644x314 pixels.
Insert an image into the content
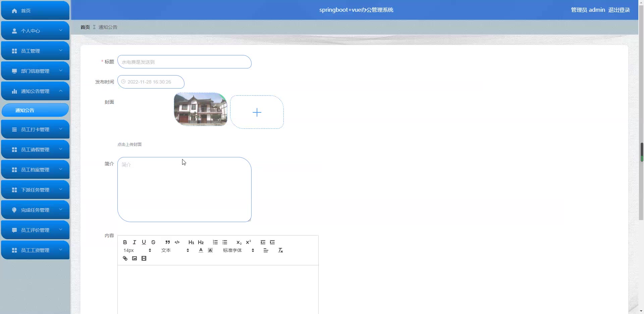click(134, 258)
